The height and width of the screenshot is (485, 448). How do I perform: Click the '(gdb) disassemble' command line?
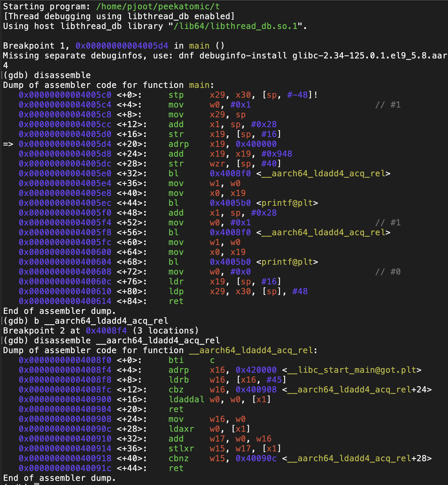pos(47,75)
